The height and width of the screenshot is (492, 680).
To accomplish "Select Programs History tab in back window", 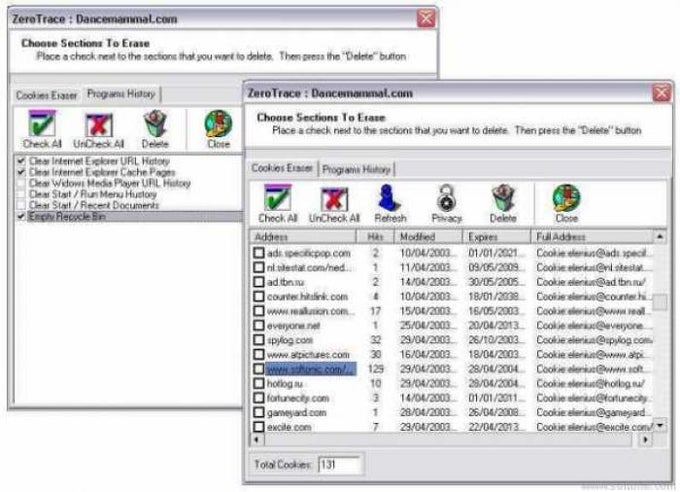I will tap(121, 94).
